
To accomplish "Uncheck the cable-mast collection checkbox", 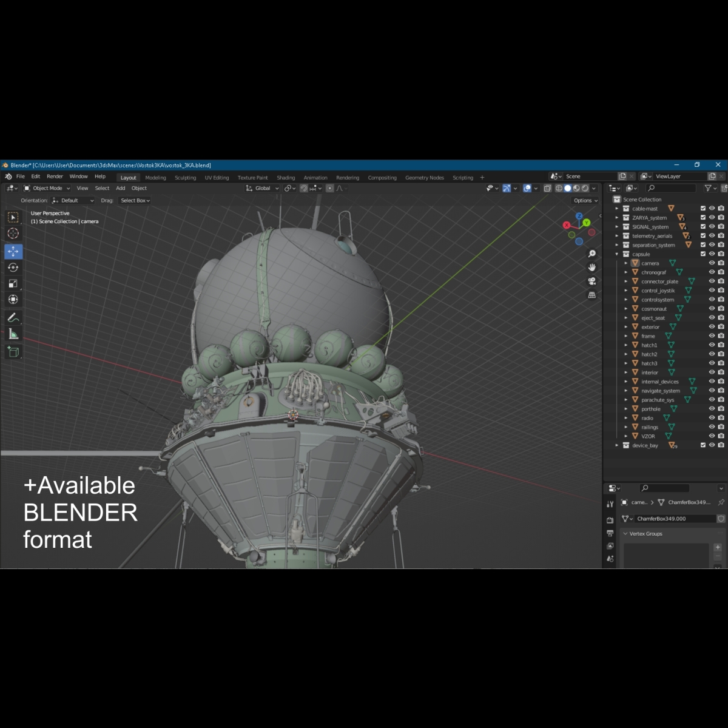I will 703,209.
